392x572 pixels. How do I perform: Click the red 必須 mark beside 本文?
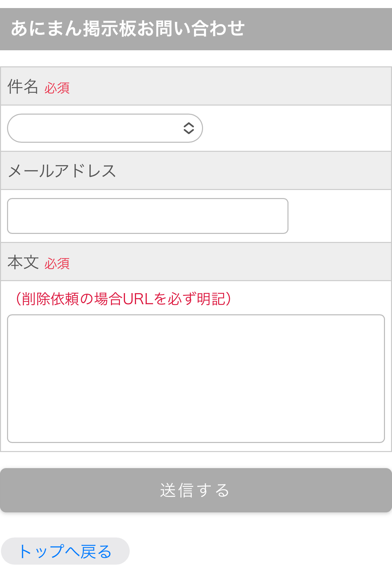tap(57, 264)
